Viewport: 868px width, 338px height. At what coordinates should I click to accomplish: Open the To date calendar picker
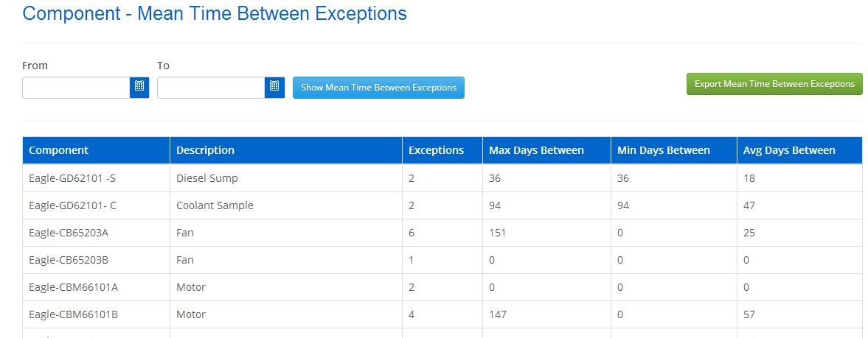pyautogui.click(x=274, y=88)
